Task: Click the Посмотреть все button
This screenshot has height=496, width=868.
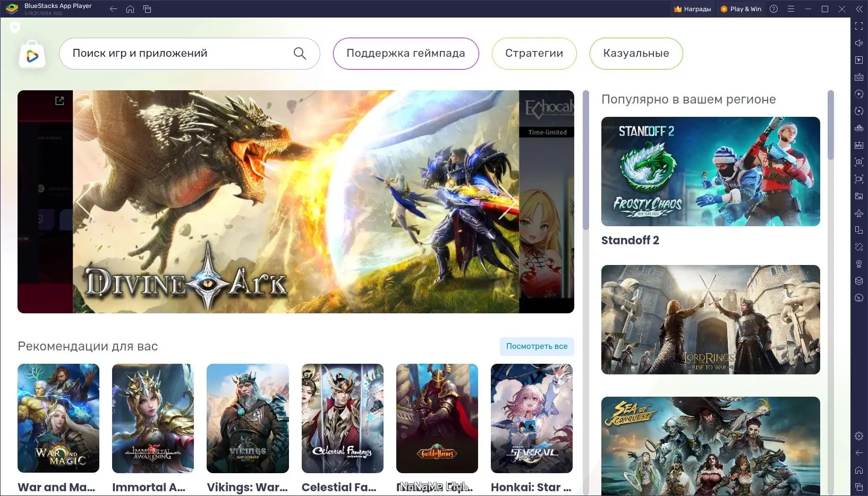Action: point(537,346)
